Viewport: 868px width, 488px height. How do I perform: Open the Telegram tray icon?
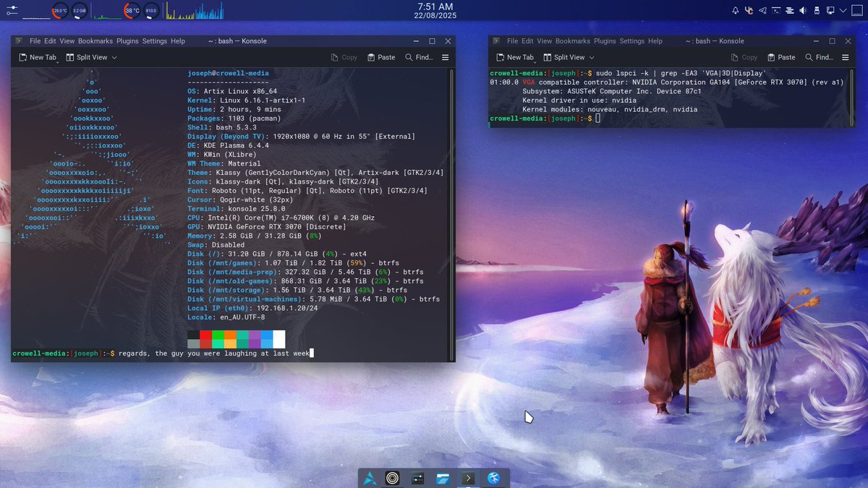(x=762, y=10)
